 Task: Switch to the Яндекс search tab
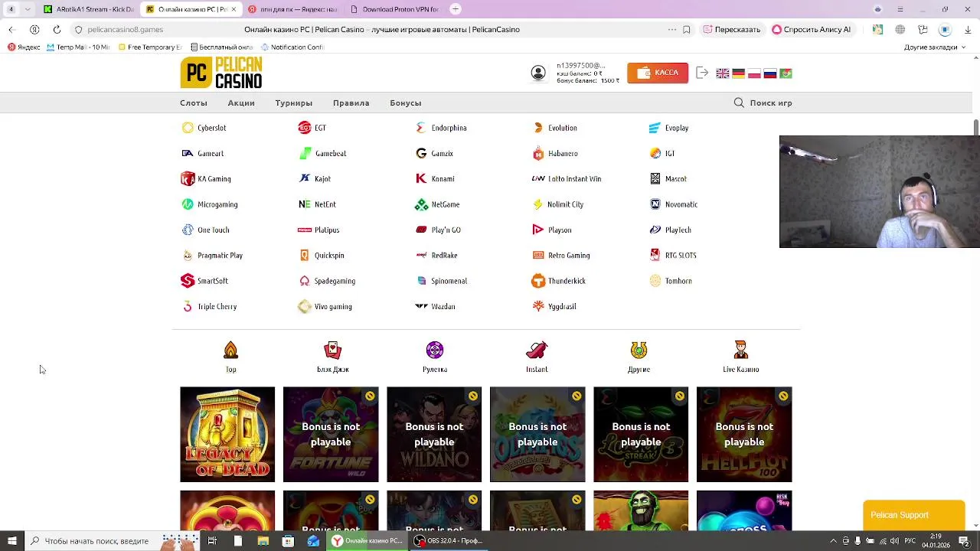292,9
